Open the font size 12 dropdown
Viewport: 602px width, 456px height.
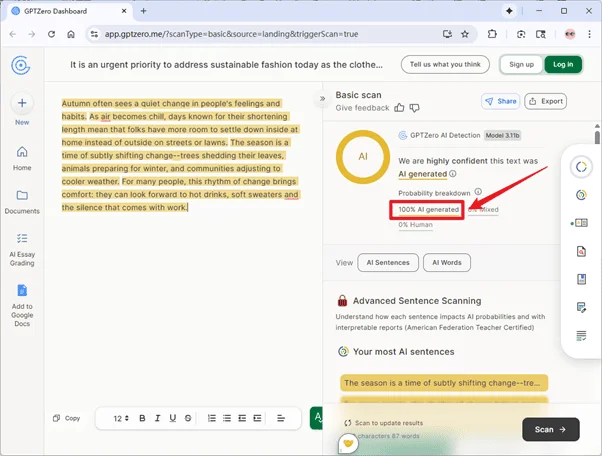[119, 418]
